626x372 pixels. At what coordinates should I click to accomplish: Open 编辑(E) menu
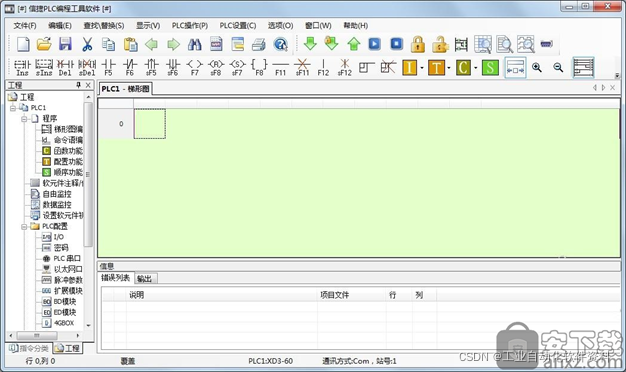[x=60, y=26]
